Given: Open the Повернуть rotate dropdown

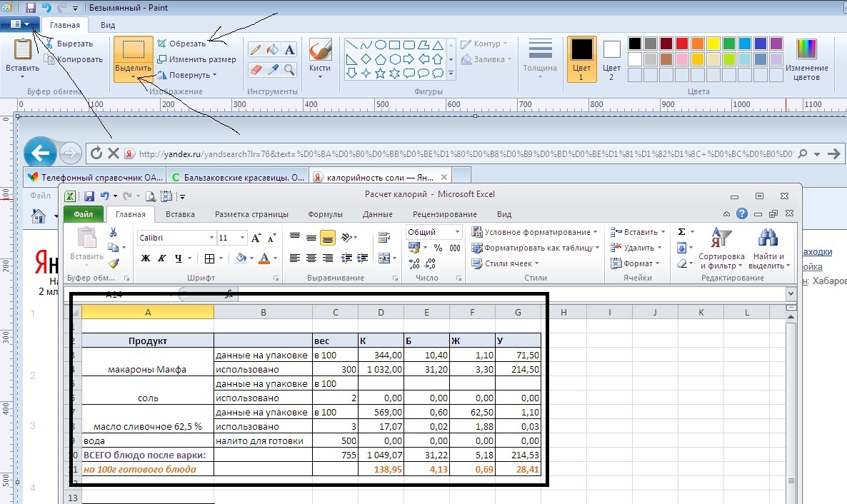Looking at the screenshot, I should pyautogui.click(x=187, y=75).
